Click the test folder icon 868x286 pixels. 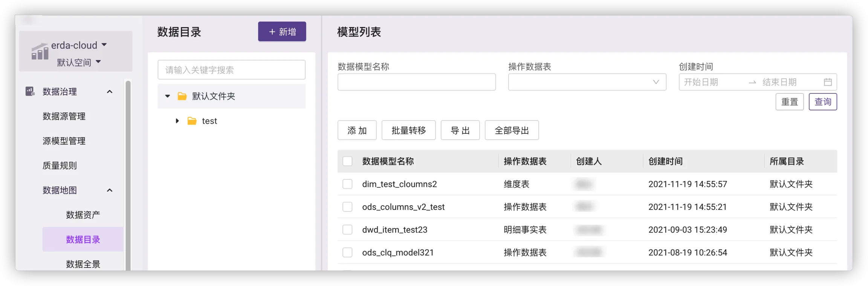192,121
